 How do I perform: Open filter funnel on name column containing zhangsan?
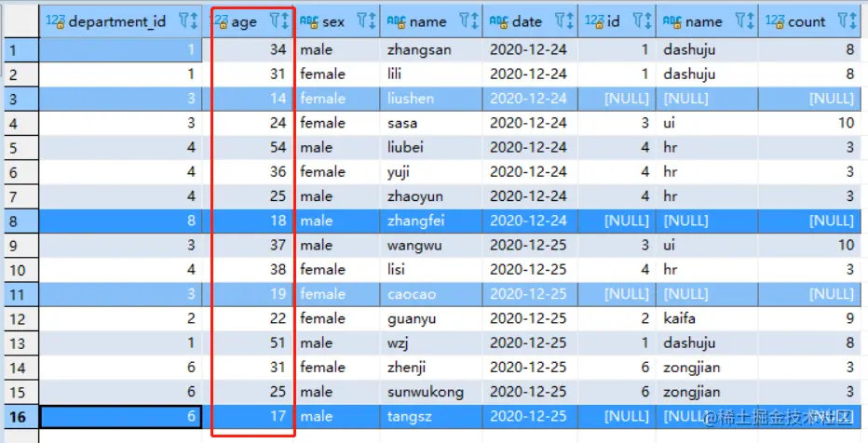[x=465, y=21]
